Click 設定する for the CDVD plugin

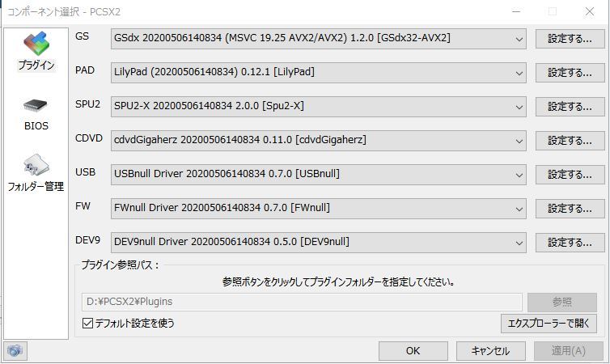coord(570,141)
